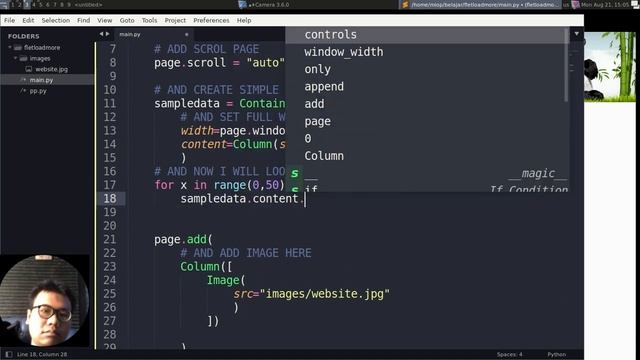Screen dimensions: 640x360
Task: Open the View menu
Action: pyautogui.click(x=104, y=20)
